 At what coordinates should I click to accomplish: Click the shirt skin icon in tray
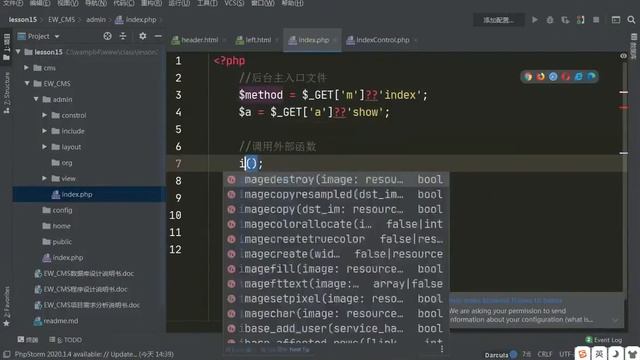tap(632, 354)
